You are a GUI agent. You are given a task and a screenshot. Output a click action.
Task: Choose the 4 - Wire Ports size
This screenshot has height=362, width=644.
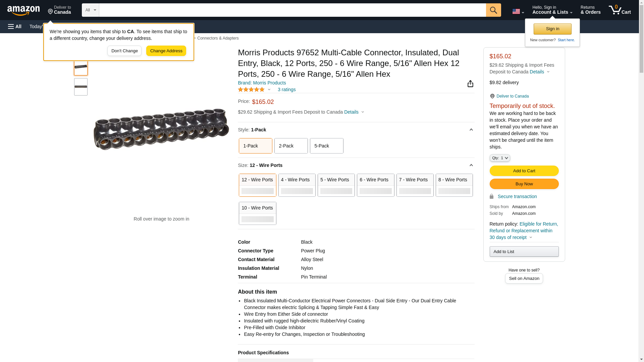click(297, 185)
